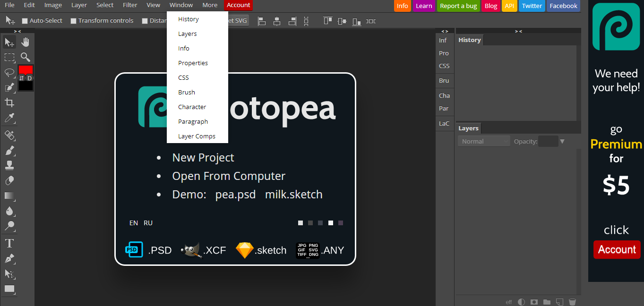Select the Hand tool
This screenshot has height=306, width=644.
click(x=26, y=42)
